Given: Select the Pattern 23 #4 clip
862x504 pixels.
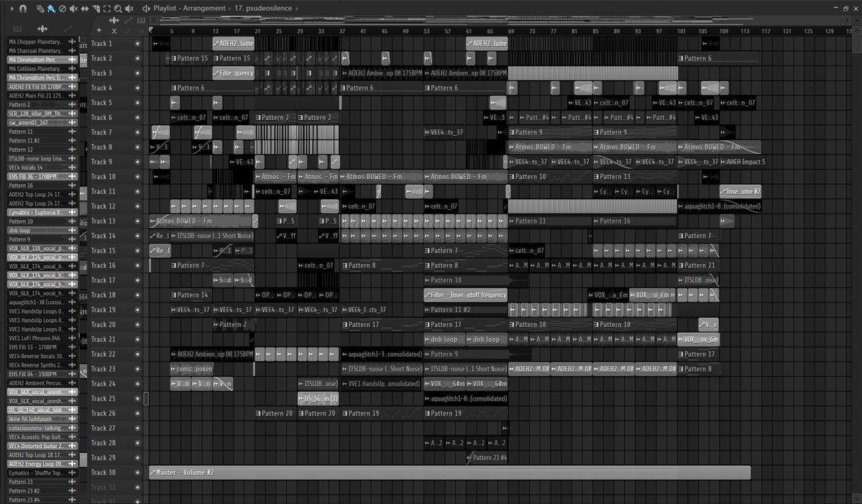Looking at the screenshot, I should click(x=487, y=458).
